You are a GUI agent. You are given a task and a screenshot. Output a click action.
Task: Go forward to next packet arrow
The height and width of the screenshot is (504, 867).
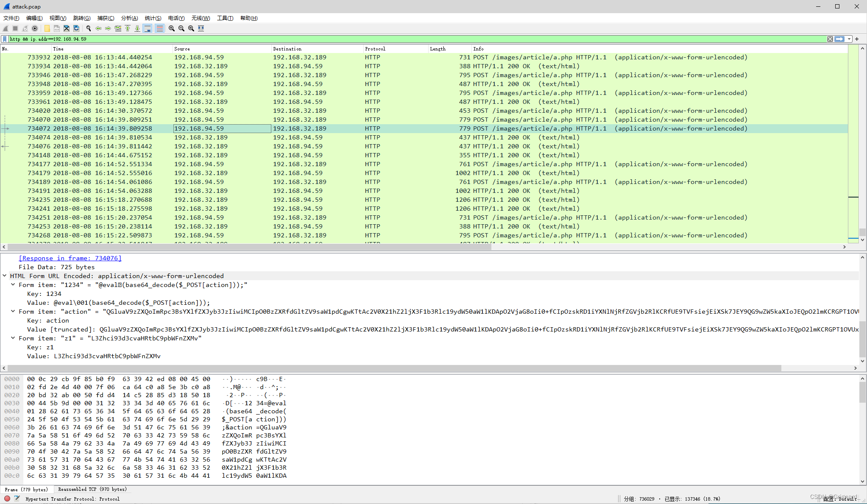click(x=108, y=28)
